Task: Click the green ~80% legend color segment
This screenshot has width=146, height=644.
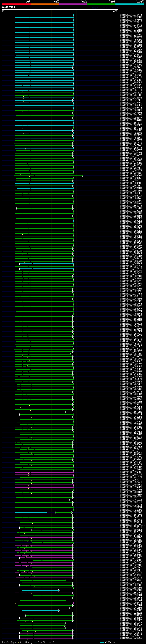Action: (x=101, y=4)
